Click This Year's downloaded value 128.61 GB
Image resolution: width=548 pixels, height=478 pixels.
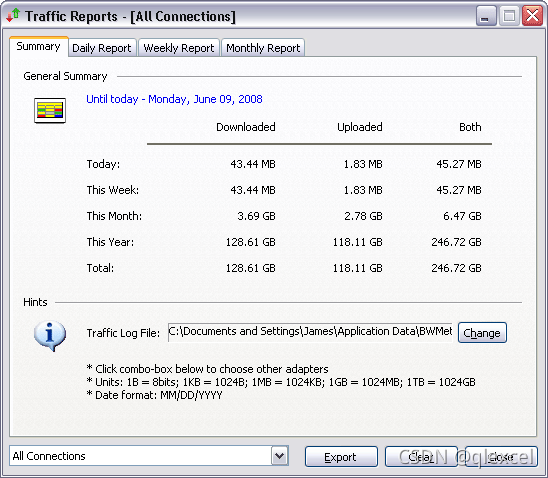[x=251, y=242]
